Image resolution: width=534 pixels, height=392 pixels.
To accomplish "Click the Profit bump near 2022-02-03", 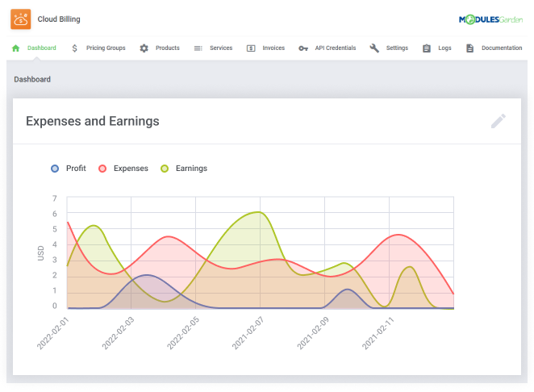I will 147,275.
